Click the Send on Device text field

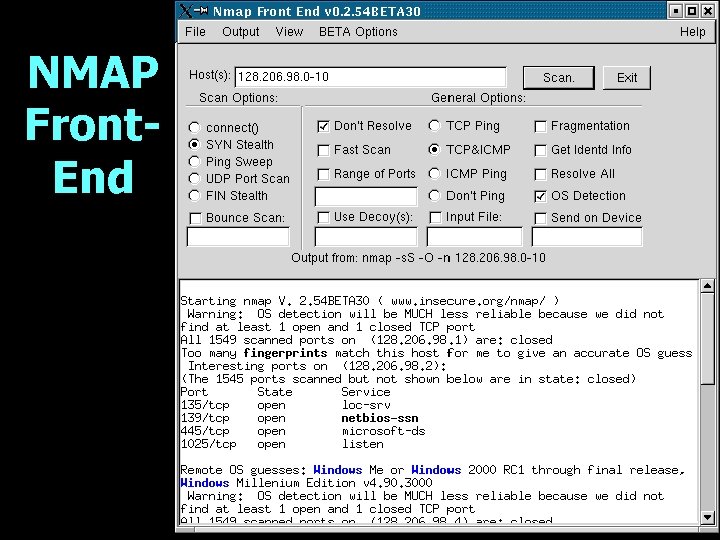pyautogui.click(x=587, y=236)
